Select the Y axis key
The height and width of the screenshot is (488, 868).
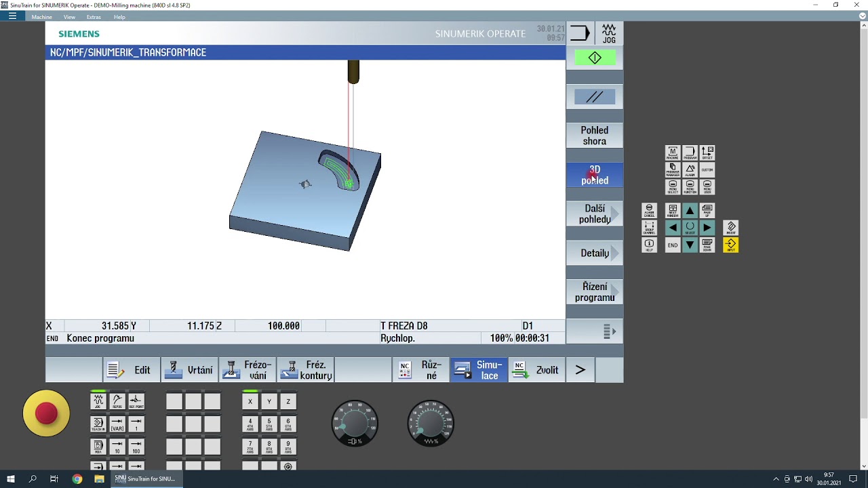269,401
